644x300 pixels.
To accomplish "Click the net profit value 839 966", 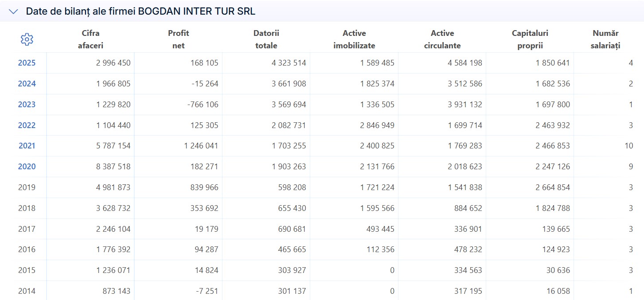I will [x=204, y=187].
